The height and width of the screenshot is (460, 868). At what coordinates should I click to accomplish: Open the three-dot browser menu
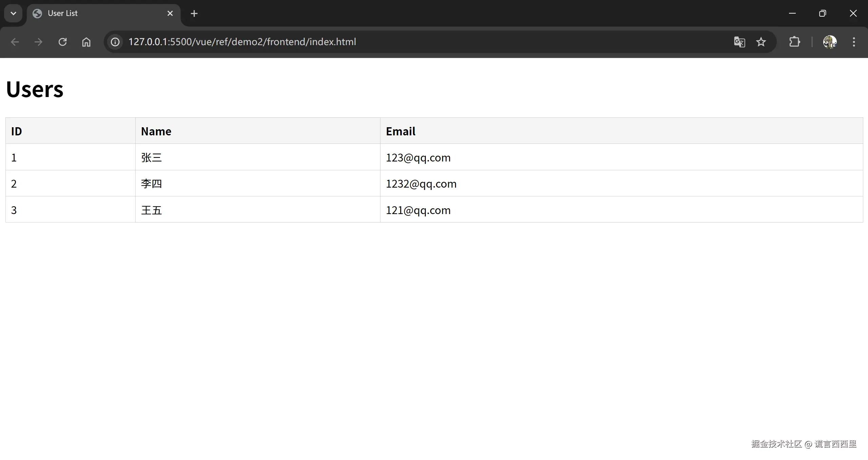854,42
